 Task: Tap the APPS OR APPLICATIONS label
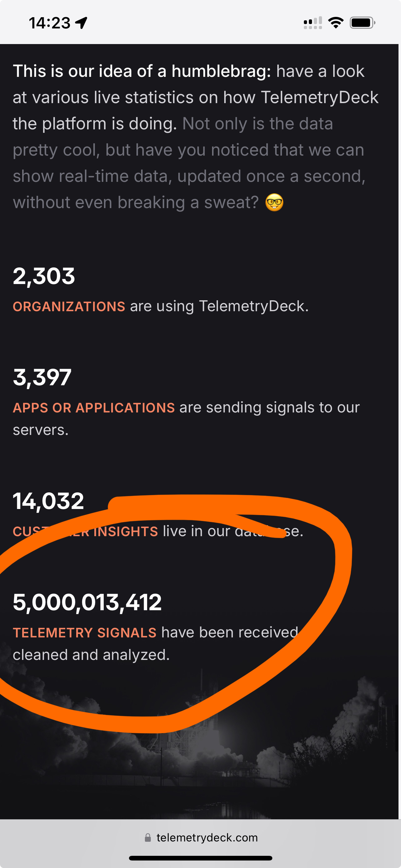pos(94,408)
